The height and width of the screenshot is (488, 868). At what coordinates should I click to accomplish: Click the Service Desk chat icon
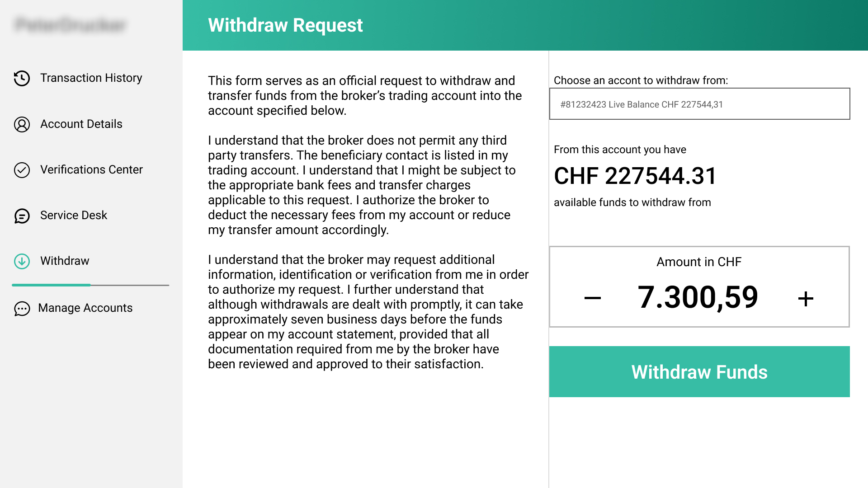pos(22,216)
